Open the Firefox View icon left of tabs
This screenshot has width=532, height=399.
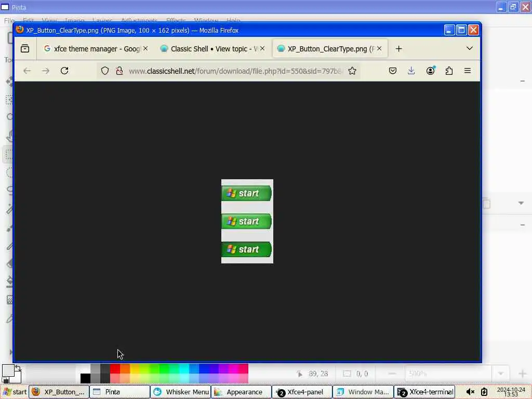pyautogui.click(x=25, y=48)
